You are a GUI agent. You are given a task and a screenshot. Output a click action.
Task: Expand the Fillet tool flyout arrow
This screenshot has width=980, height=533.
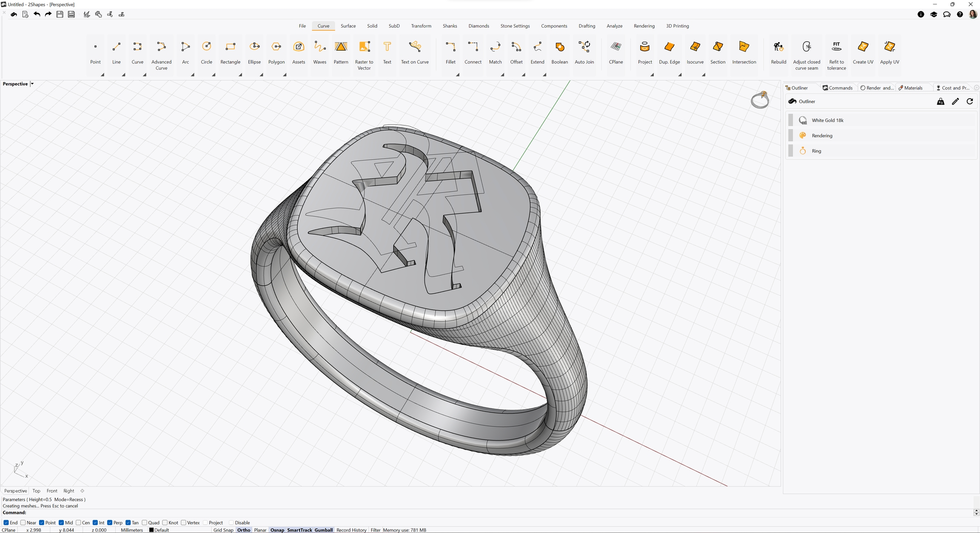click(458, 75)
